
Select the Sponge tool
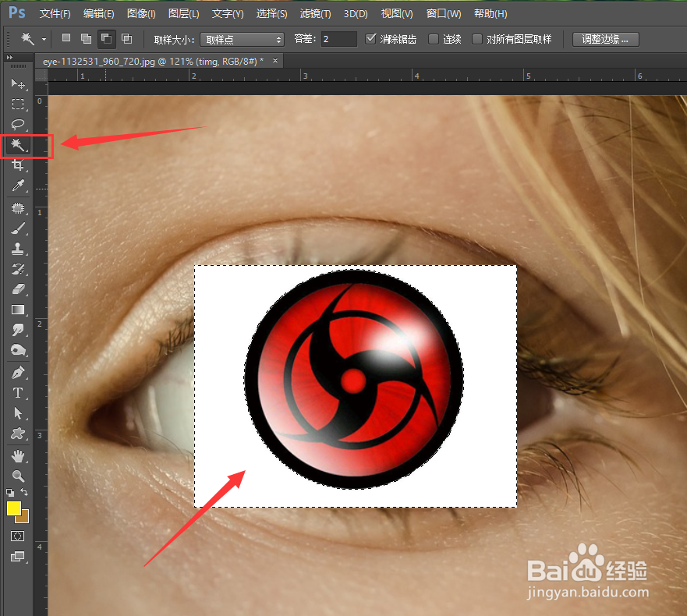(x=17, y=350)
